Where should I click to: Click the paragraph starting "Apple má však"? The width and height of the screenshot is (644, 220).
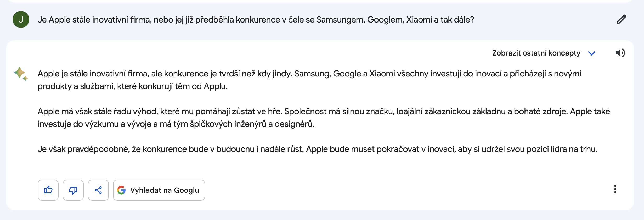tap(323, 112)
